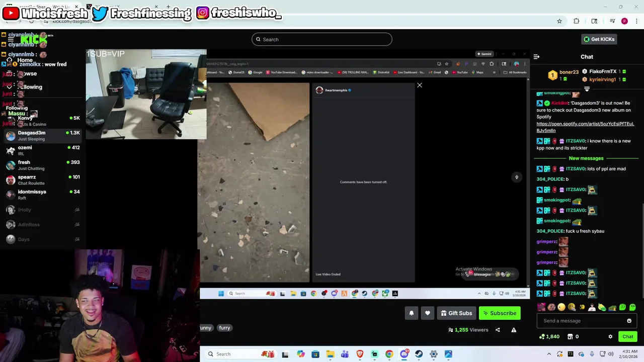The image size is (644, 362).
Task: Open the KICKs shop icon showing 0
Action: point(573,337)
